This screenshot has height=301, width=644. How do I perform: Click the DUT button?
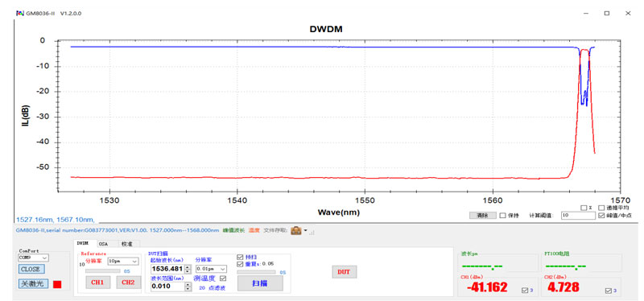pyautogui.click(x=345, y=272)
